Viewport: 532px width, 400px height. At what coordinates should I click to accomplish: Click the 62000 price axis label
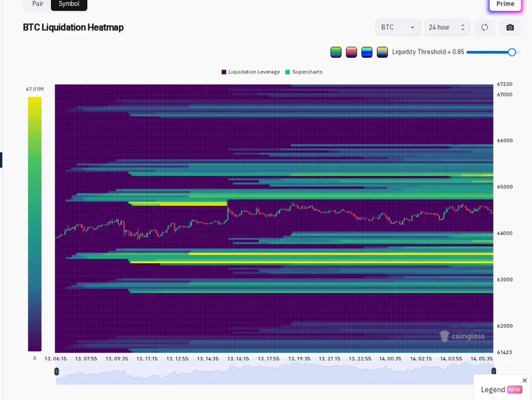505,326
